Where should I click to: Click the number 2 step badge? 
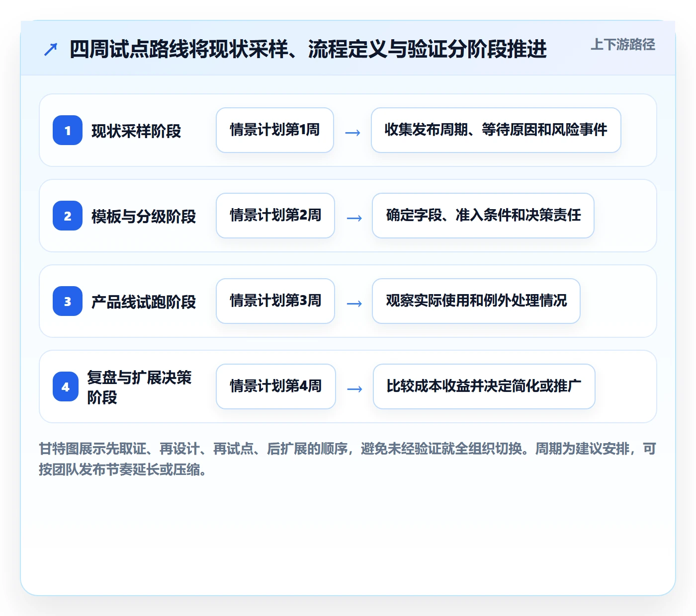click(x=68, y=216)
